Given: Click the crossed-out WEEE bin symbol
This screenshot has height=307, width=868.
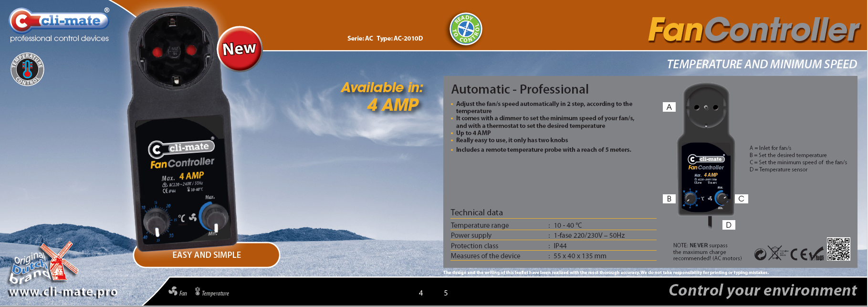Looking at the screenshot, I should tap(775, 253).
